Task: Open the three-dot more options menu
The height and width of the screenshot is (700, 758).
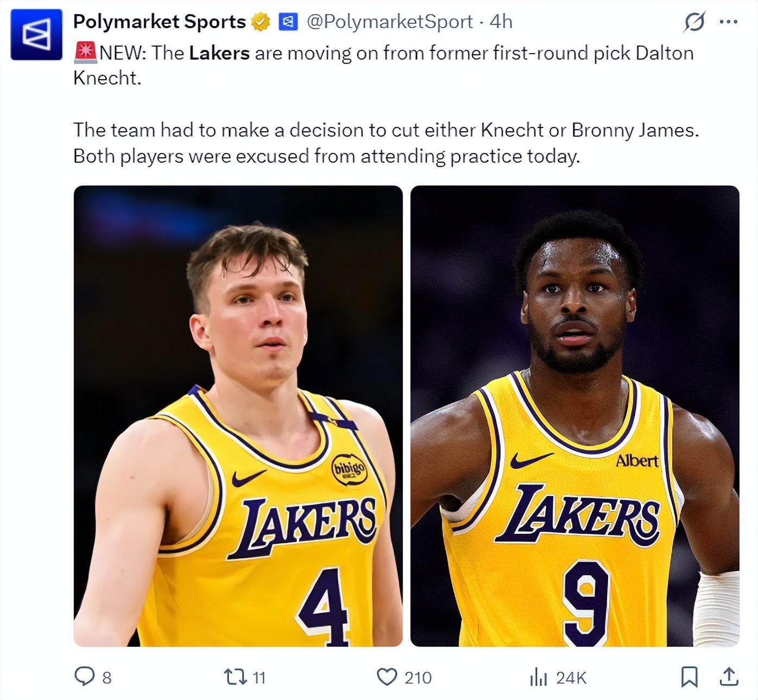Action: 728,22
